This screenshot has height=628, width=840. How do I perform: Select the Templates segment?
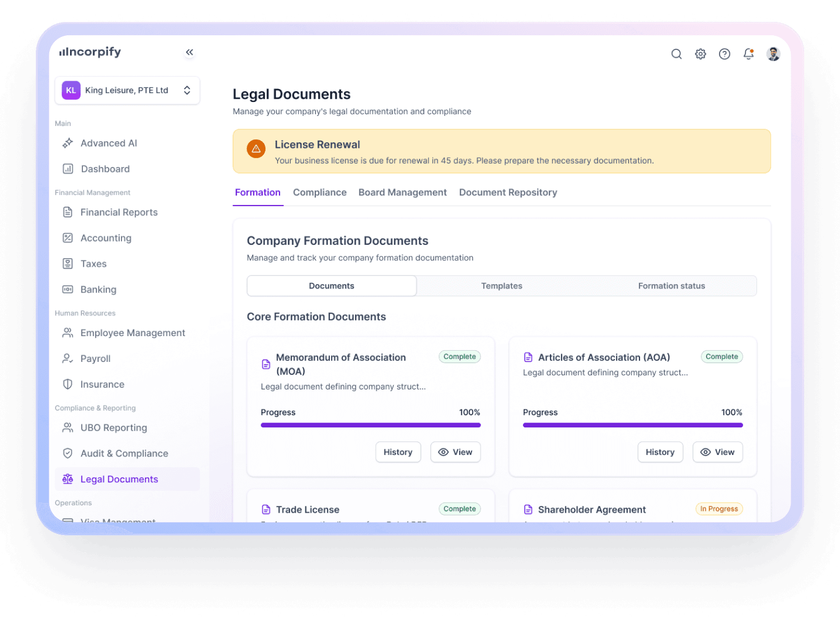coord(502,286)
